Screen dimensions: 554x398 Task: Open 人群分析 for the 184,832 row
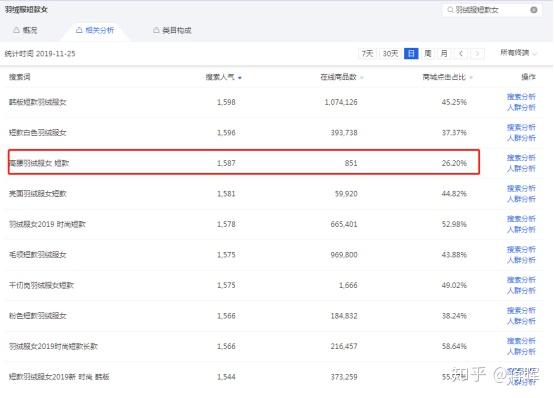coord(521,321)
